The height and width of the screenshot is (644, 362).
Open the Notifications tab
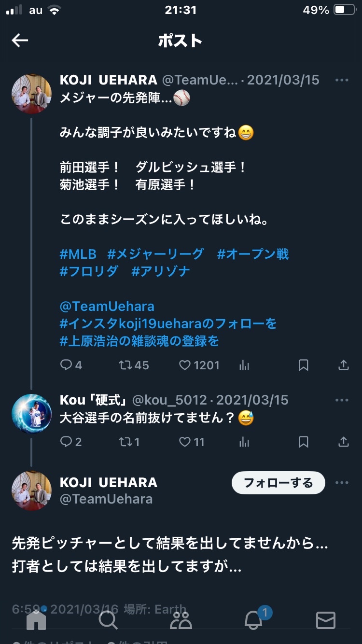[253, 620]
